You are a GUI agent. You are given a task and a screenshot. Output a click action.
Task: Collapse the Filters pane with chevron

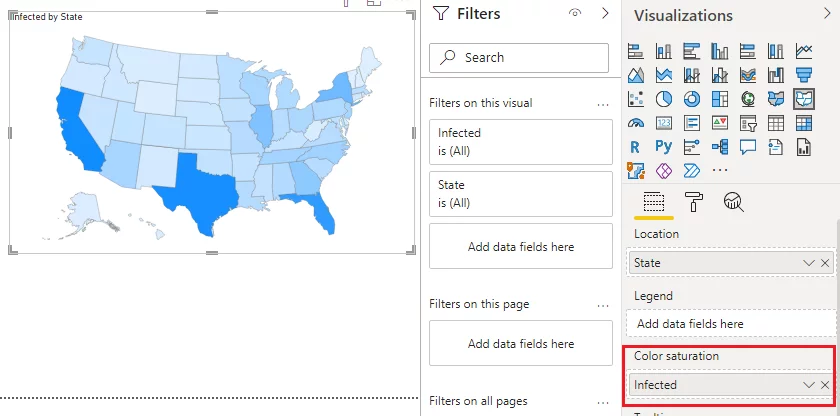point(604,14)
